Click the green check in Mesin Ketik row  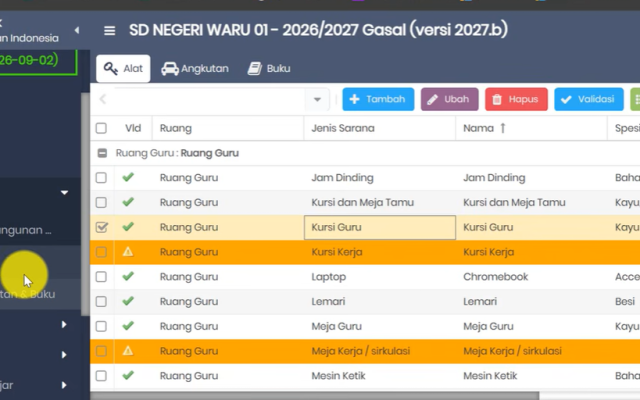(x=128, y=375)
